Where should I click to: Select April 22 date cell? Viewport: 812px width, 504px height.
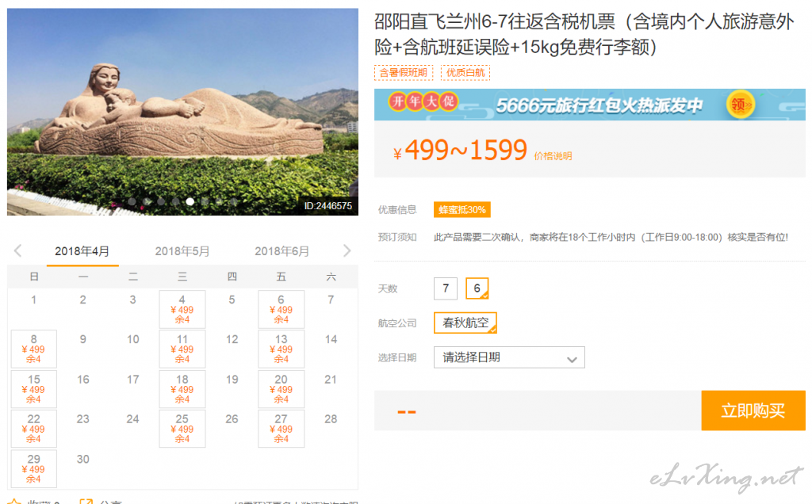(33, 429)
